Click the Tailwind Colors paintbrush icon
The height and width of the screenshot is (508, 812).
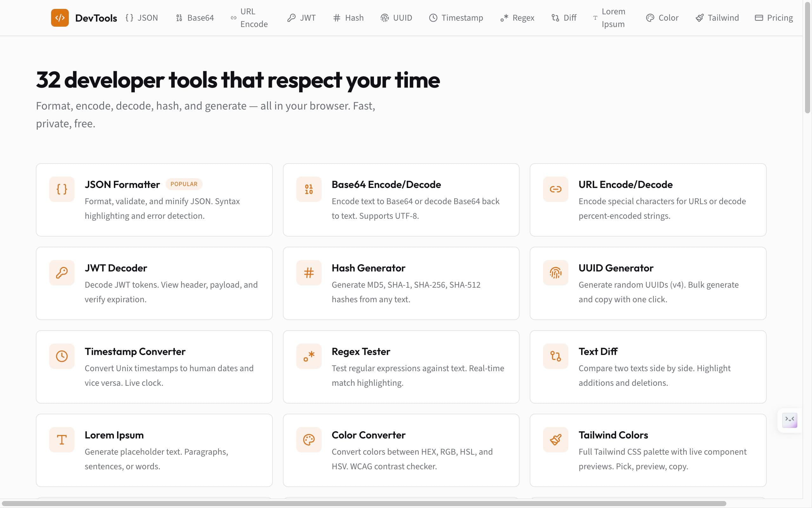coord(556,440)
